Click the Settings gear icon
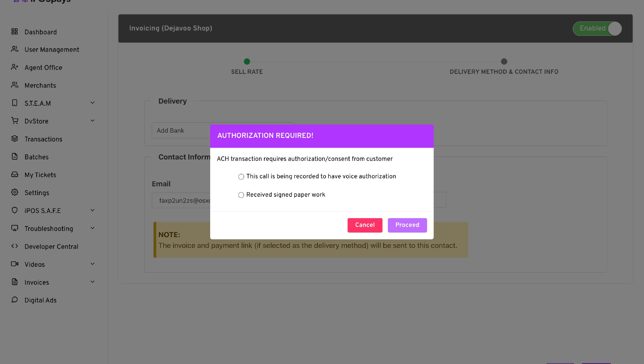644x364 pixels. [x=14, y=192]
